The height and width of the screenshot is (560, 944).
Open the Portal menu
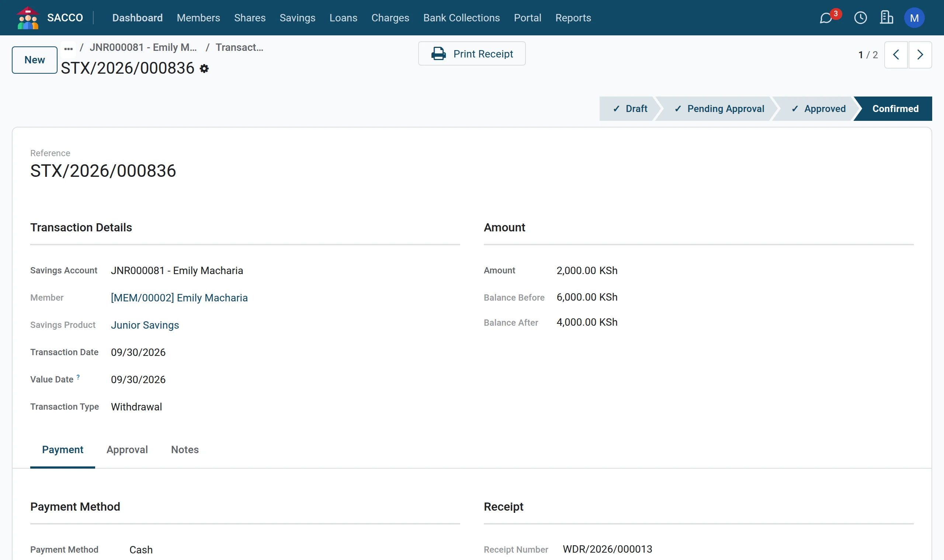pos(528,18)
